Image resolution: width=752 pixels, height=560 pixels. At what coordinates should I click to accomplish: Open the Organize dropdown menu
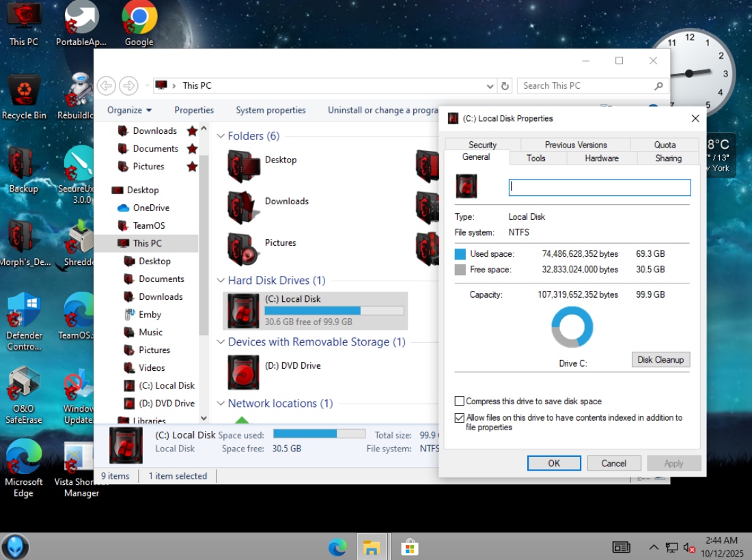click(x=129, y=110)
